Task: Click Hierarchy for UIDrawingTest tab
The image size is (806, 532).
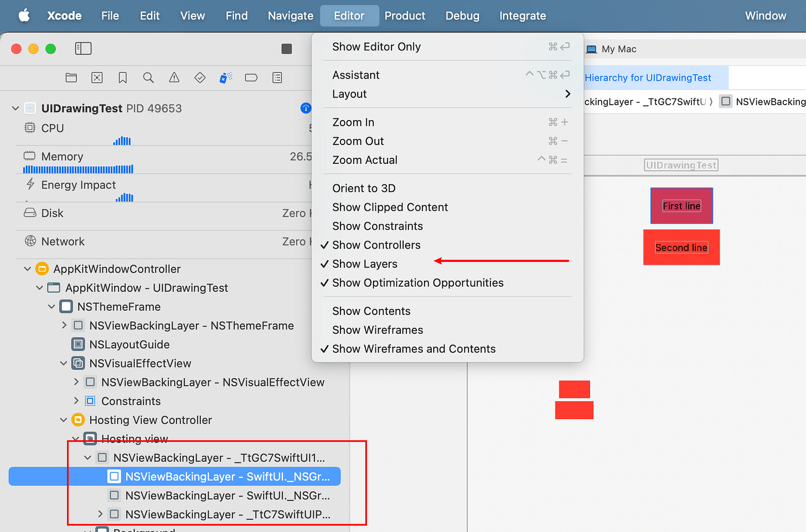Action: click(x=656, y=78)
